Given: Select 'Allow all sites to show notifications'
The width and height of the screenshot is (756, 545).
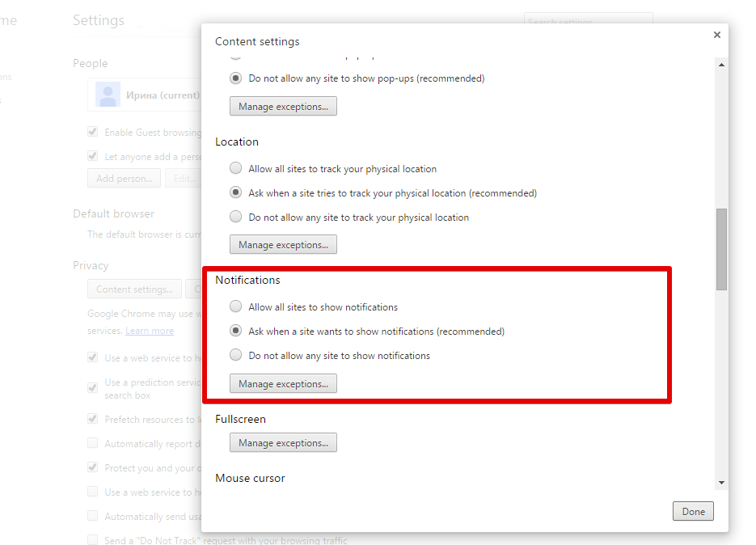Looking at the screenshot, I should (235, 307).
